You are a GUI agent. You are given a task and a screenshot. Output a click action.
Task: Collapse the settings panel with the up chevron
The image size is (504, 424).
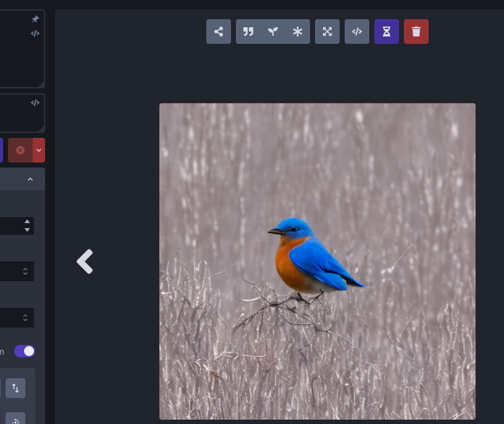point(30,179)
